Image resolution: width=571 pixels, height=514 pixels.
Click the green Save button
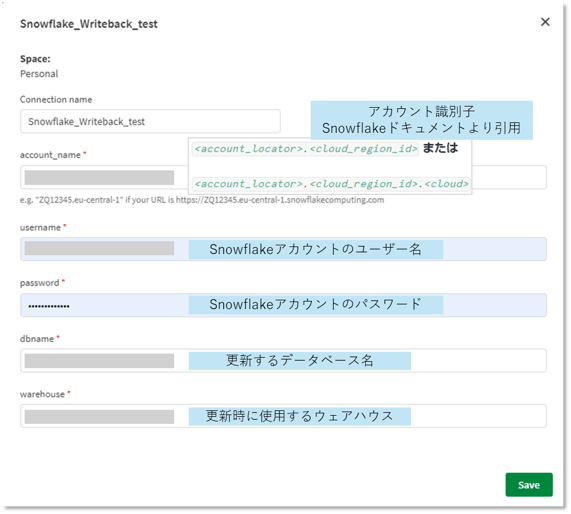point(529,484)
